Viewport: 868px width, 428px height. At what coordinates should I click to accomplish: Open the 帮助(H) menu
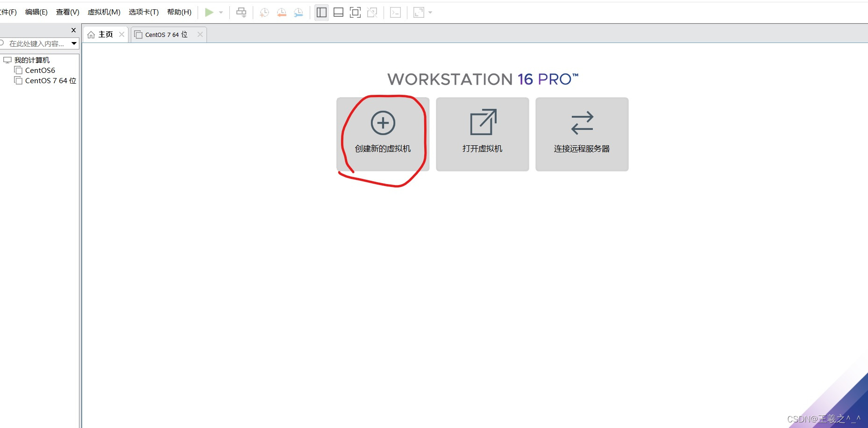pyautogui.click(x=179, y=12)
